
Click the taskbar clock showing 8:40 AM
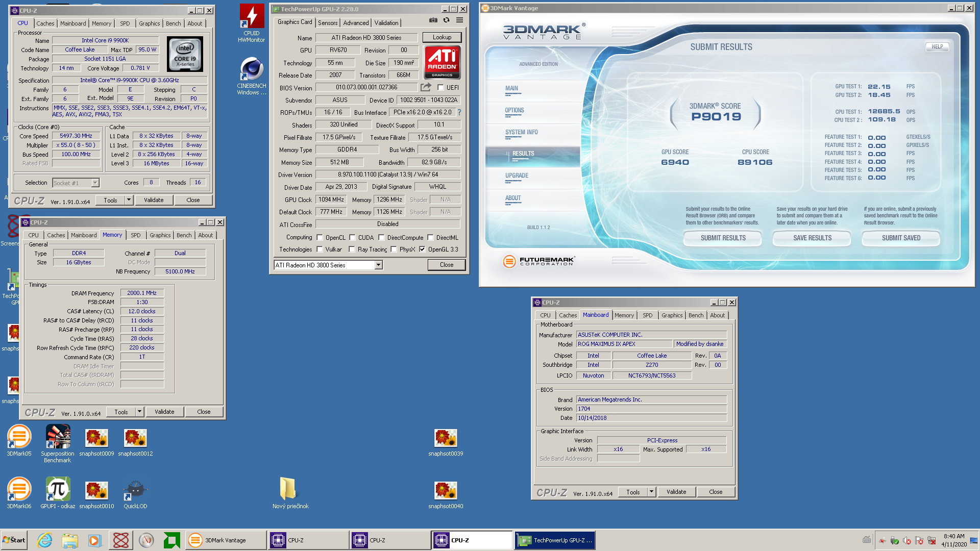click(954, 540)
